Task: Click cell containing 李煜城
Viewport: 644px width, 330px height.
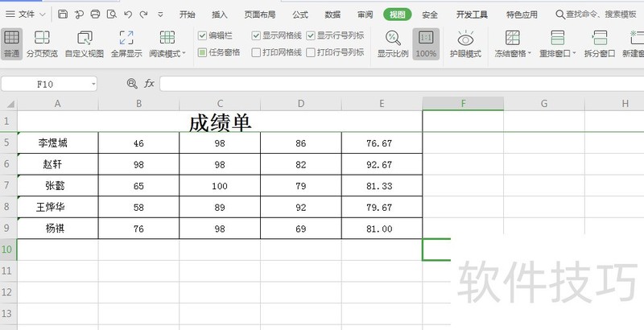Action: [57, 142]
